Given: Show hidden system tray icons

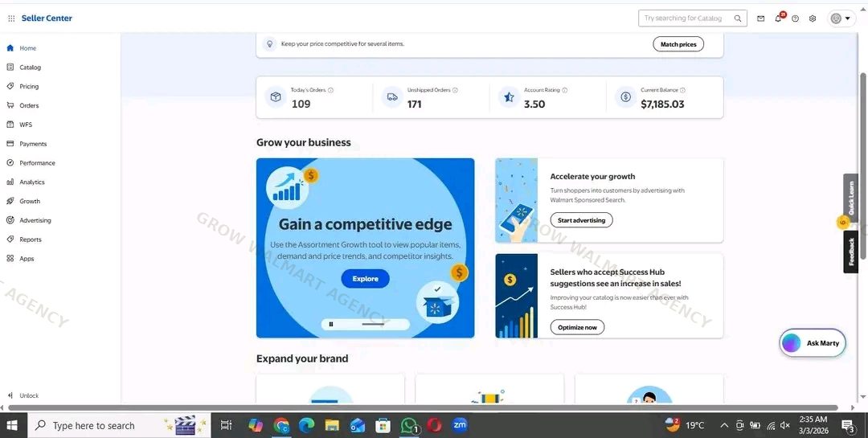Looking at the screenshot, I should click(724, 425).
